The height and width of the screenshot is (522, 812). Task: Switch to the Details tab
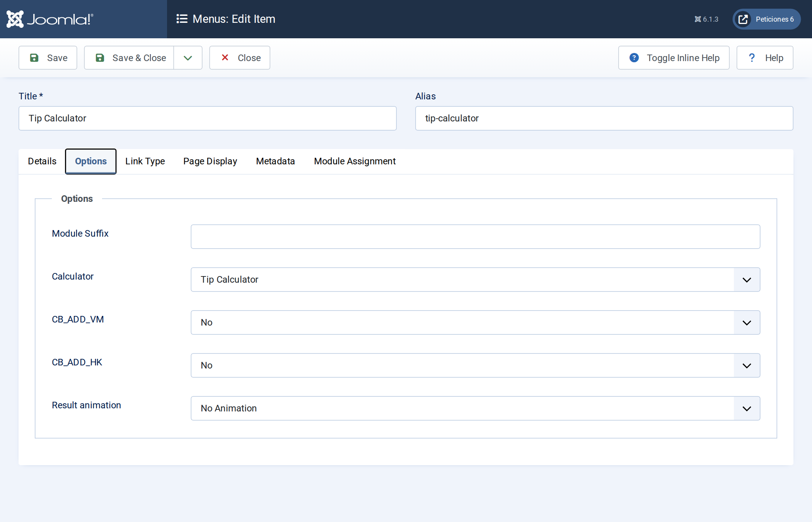tap(42, 161)
